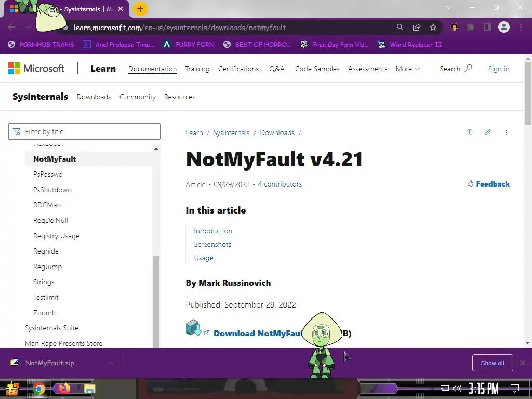Image resolution: width=532 pixels, height=399 pixels.
Task: Click the Learn breadcrumb
Action: tap(194, 132)
